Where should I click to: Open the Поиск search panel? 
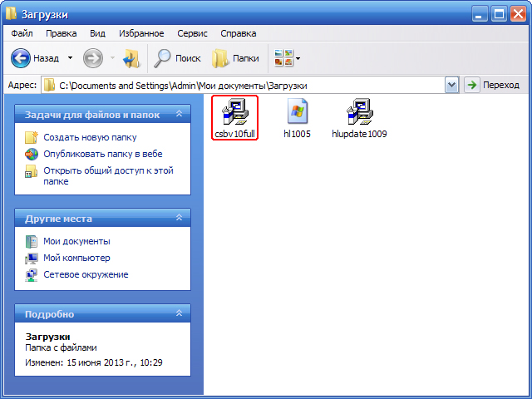click(x=177, y=58)
